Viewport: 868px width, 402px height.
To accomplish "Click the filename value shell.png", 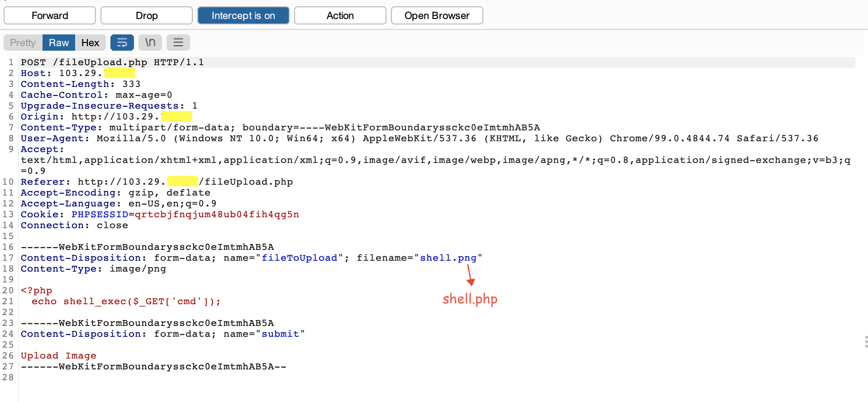I will (x=448, y=258).
